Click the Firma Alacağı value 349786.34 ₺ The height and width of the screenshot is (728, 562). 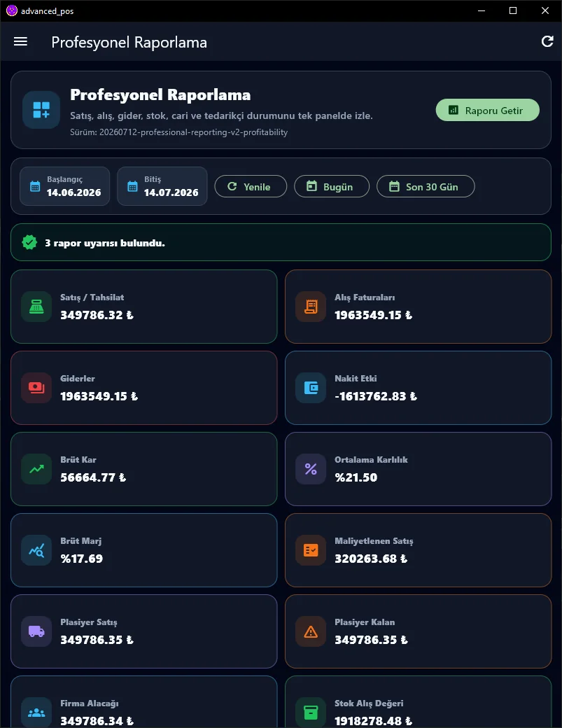97,721
